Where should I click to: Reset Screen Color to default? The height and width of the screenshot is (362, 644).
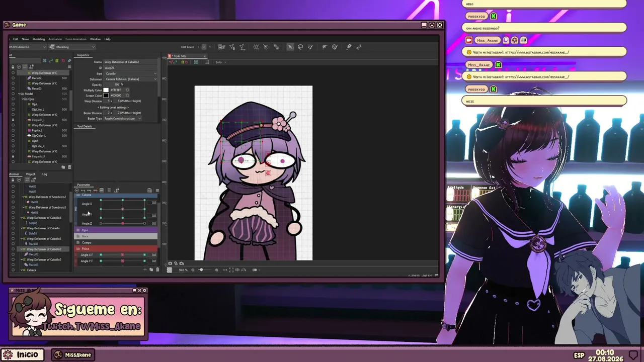coord(127,96)
